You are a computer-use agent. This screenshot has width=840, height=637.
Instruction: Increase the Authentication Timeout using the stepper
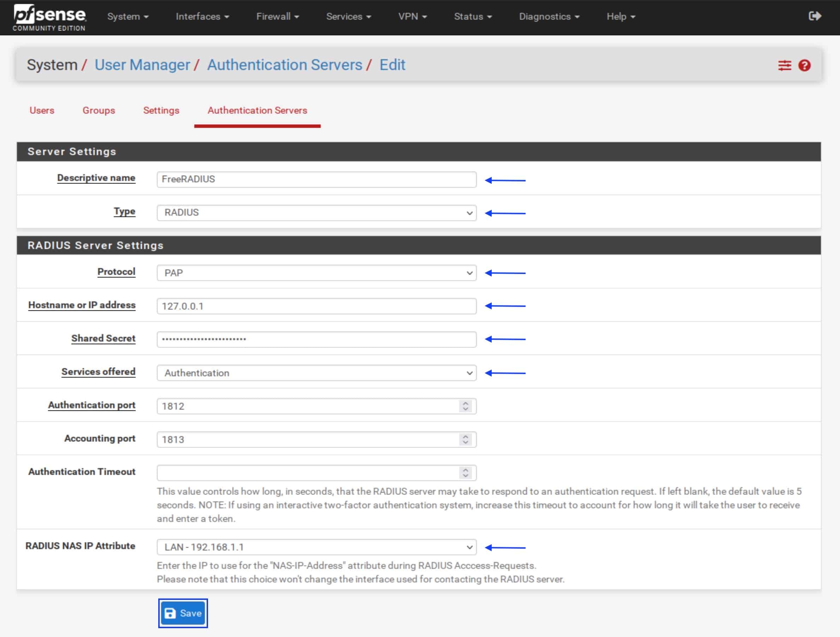(x=466, y=470)
